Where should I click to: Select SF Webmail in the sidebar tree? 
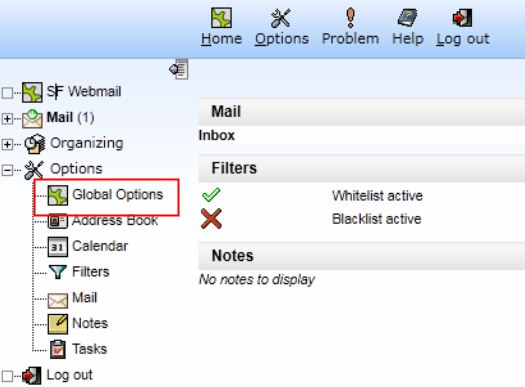84,91
